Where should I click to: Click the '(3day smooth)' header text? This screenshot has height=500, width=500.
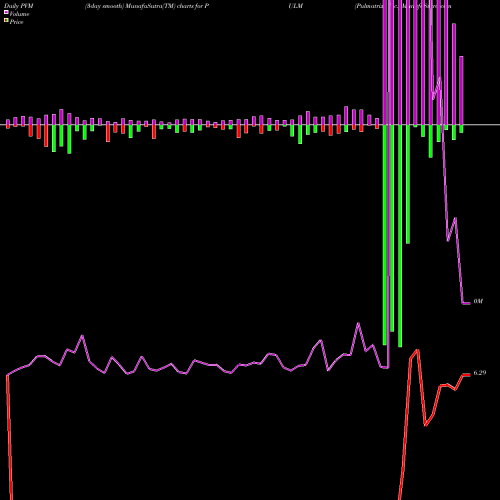pyautogui.click(x=104, y=6)
